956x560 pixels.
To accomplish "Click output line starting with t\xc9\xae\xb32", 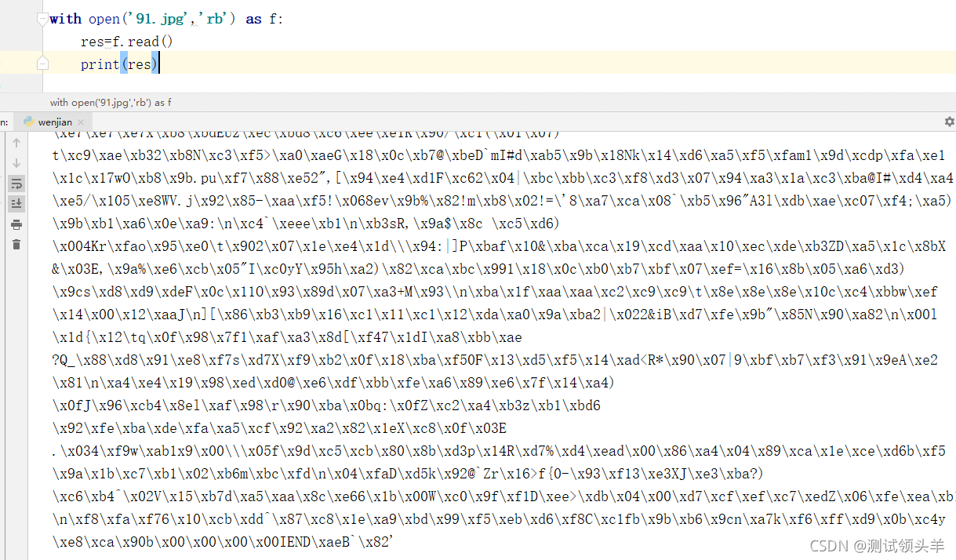I will coord(499,155).
